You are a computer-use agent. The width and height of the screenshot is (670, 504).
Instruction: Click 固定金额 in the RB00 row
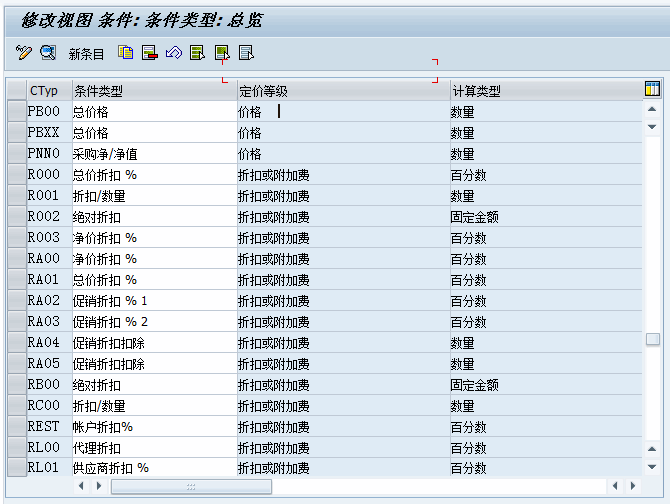pos(474,385)
